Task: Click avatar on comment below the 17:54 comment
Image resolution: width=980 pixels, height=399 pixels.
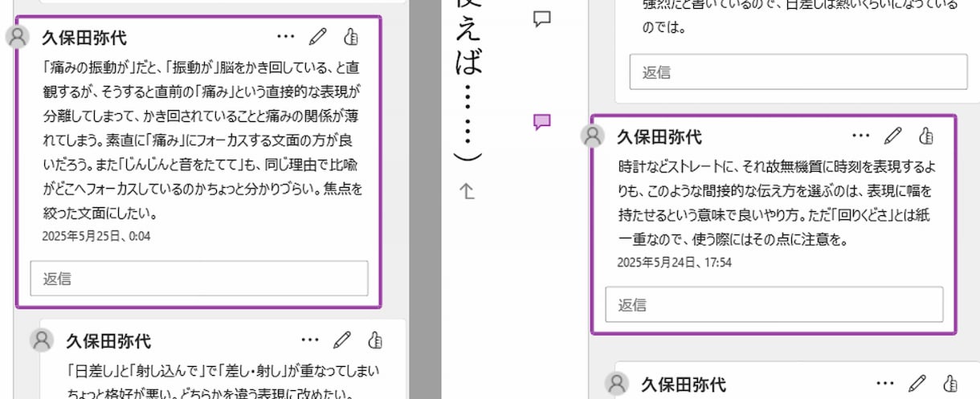Action: click(617, 384)
